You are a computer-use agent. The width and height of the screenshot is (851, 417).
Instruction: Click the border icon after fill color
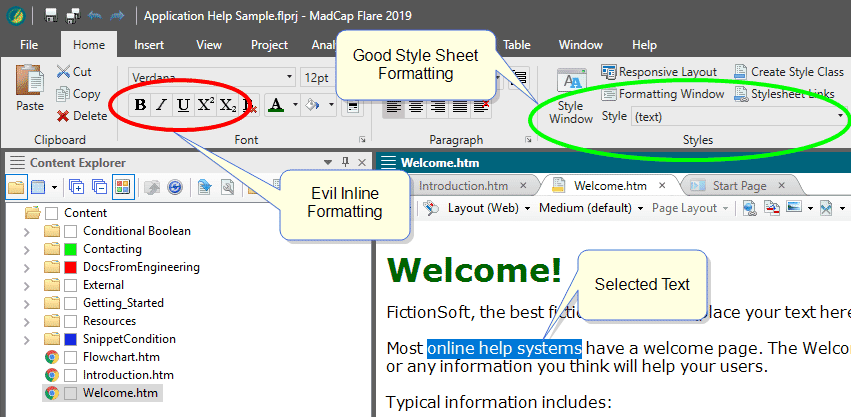pyautogui.click(x=353, y=105)
